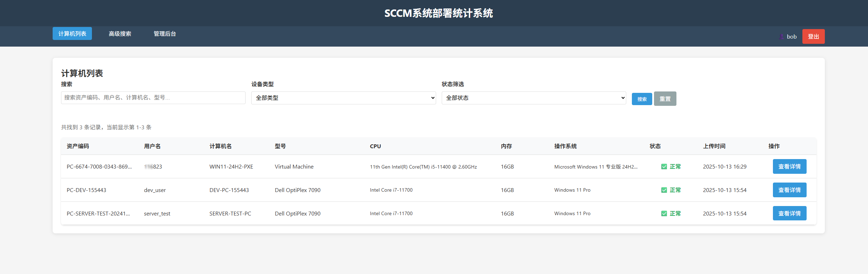Click 16GB memory in DEV-PC-155443 row
The height and width of the screenshot is (274, 868).
pyautogui.click(x=507, y=190)
